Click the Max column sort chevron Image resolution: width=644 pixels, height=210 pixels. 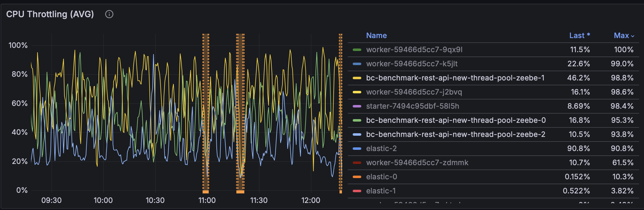[x=633, y=36]
